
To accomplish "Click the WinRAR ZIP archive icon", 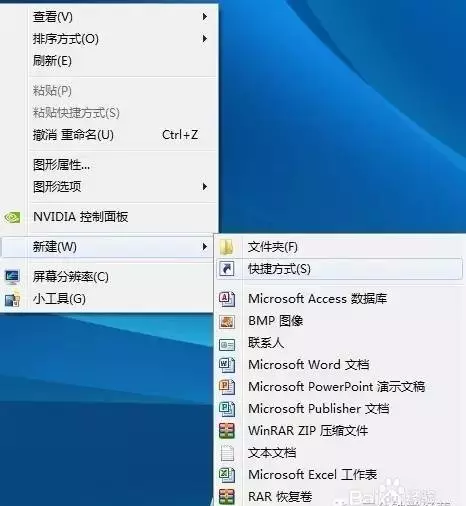I will click(x=227, y=431).
